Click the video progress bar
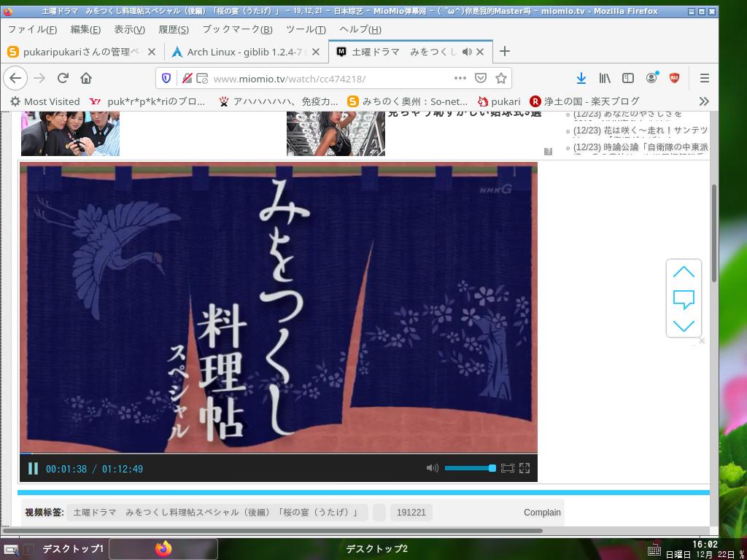 point(278,454)
